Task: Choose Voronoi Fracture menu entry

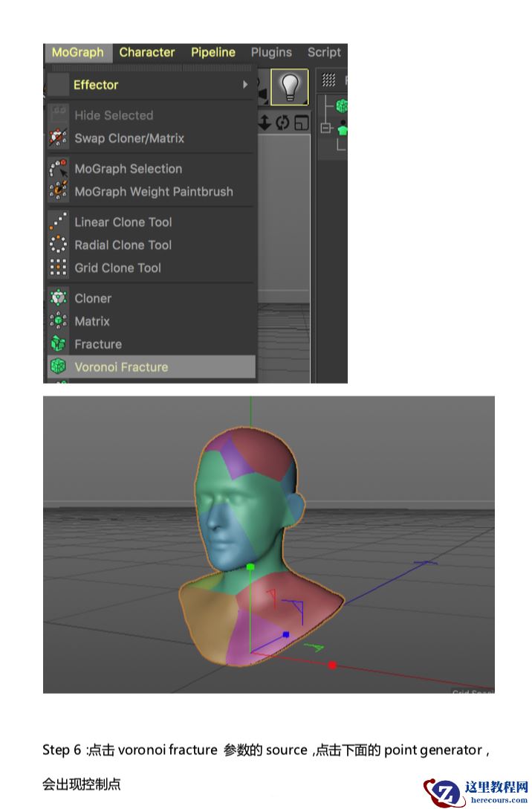Action: [151, 367]
